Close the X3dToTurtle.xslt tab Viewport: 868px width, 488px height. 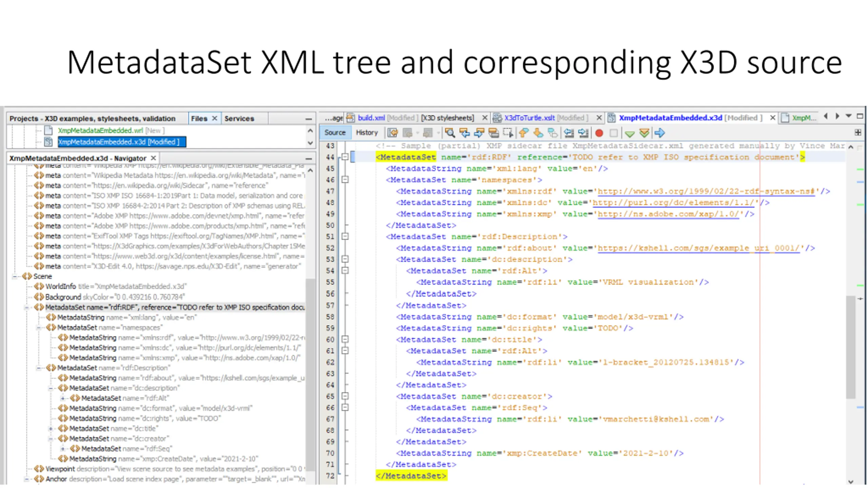coord(599,118)
